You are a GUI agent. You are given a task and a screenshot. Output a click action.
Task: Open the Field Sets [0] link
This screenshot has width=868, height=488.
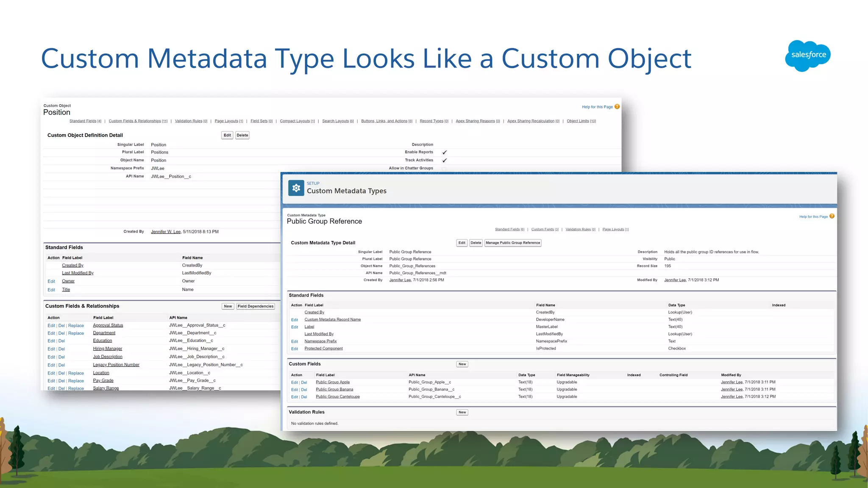(262, 121)
